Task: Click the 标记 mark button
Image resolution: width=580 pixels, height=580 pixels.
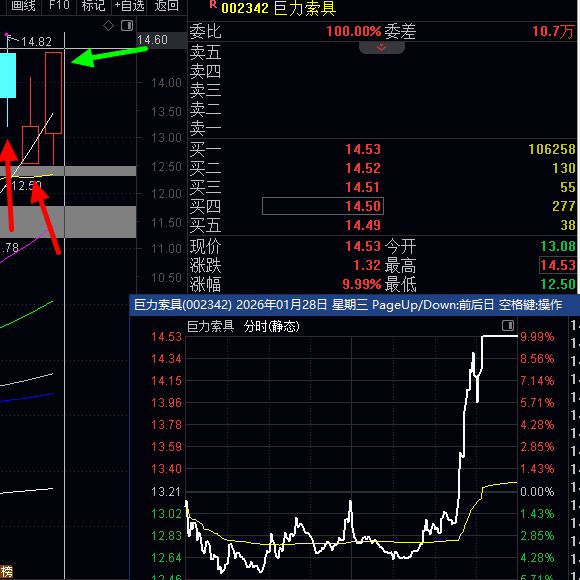Action: [93, 6]
